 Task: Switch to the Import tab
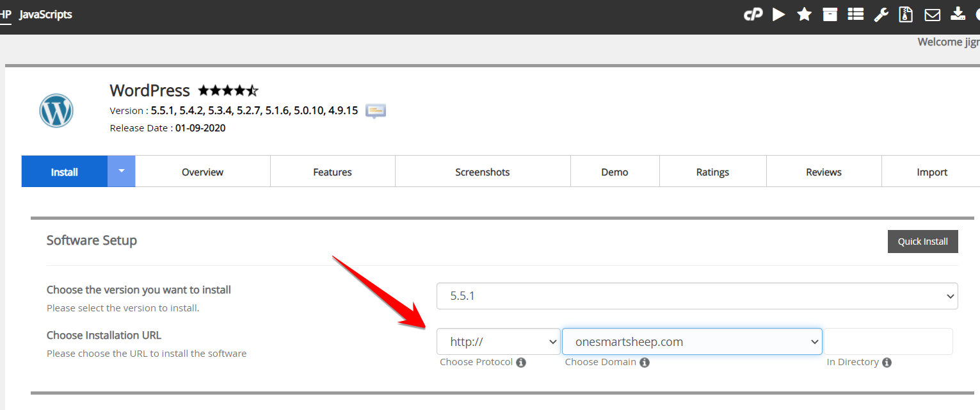click(931, 172)
